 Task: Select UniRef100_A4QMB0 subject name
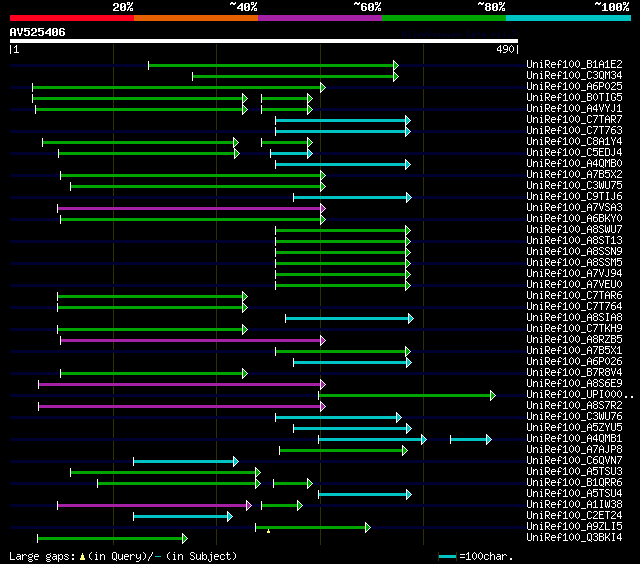pos(574,164)
